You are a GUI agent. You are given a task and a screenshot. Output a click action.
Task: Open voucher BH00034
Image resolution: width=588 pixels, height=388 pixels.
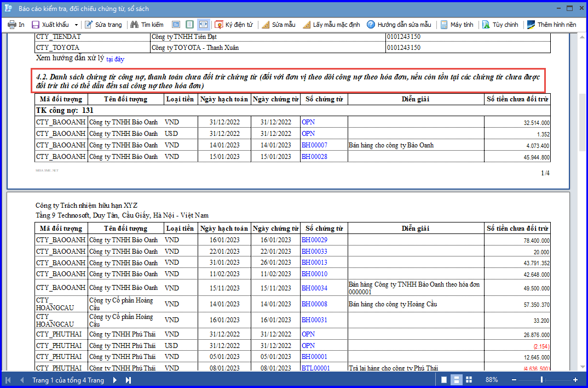[x=314, y=288]
